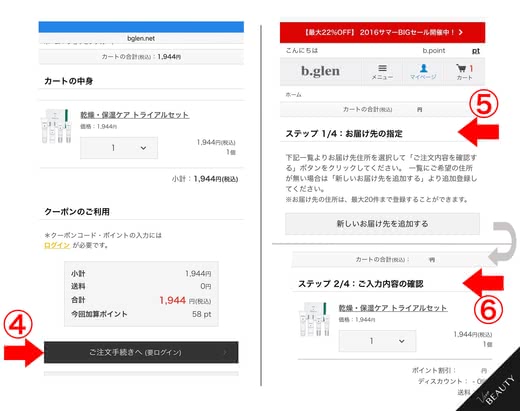
Task: Open the hamburger メニュー icon
Action: coord(382,72)
